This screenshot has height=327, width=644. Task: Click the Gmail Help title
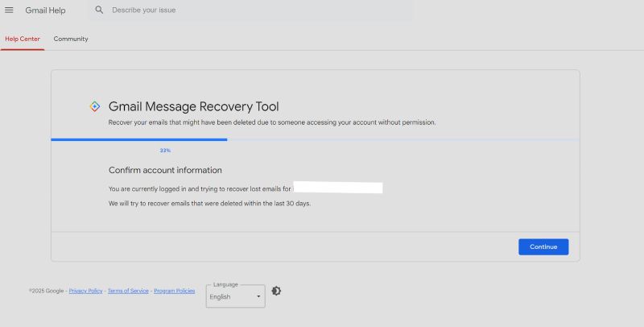click(45, 10)
